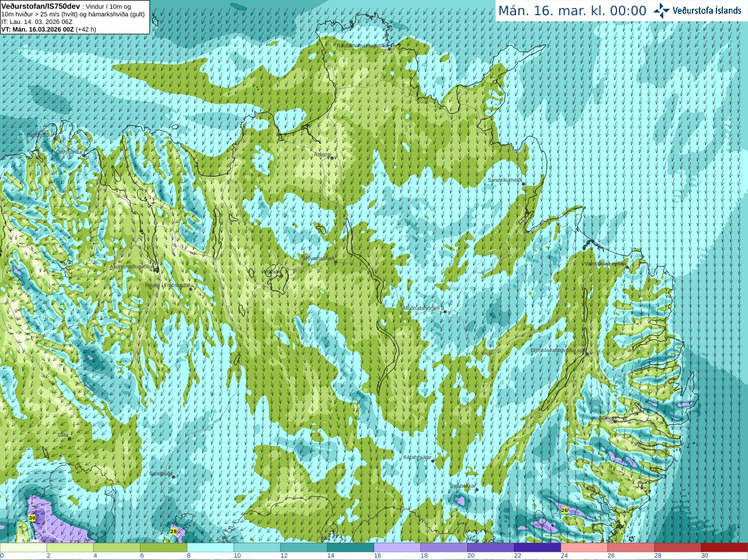This screenshot has width=748, height=560.
Task: Click the Veðurstofa Íslands logo icon
Action: [662, 11]
